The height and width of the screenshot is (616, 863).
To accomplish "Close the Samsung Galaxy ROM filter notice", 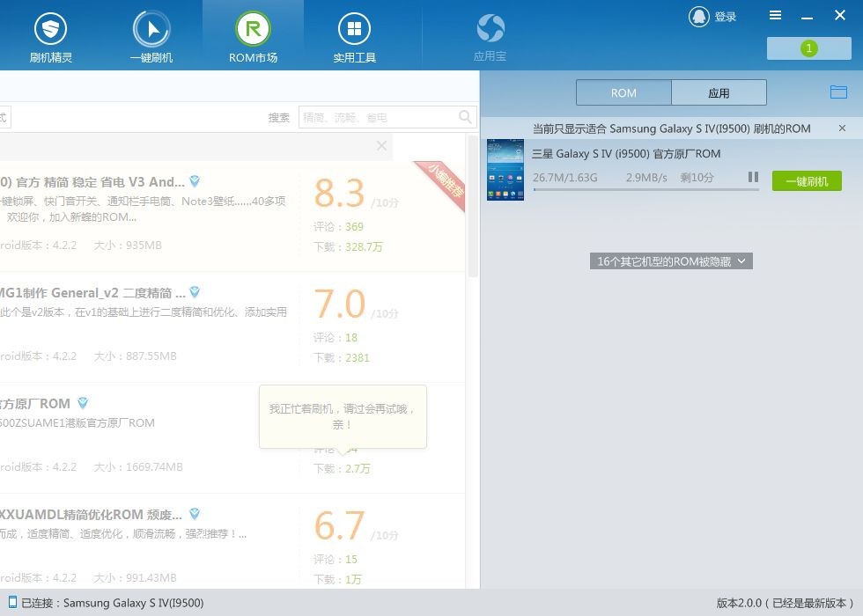I will point(842,128).
